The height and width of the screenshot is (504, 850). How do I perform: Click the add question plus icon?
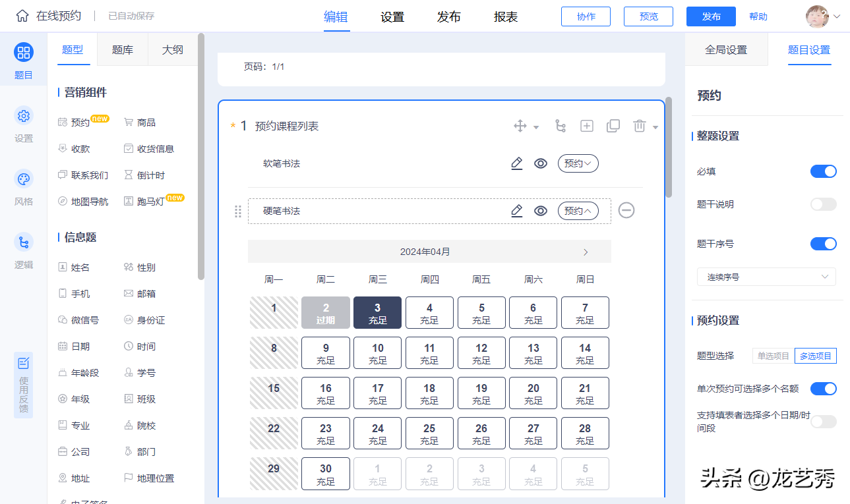(x=587, y=126)
